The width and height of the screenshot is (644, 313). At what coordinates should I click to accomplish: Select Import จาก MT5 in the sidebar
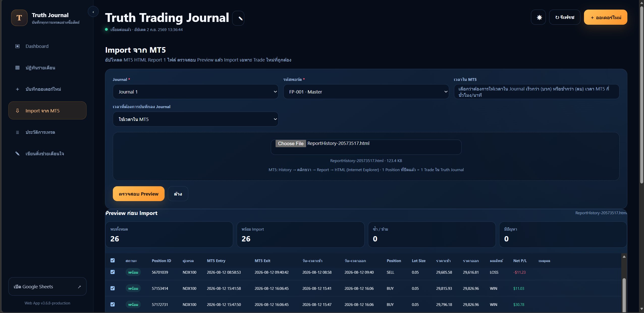click(x=47, y=111)
